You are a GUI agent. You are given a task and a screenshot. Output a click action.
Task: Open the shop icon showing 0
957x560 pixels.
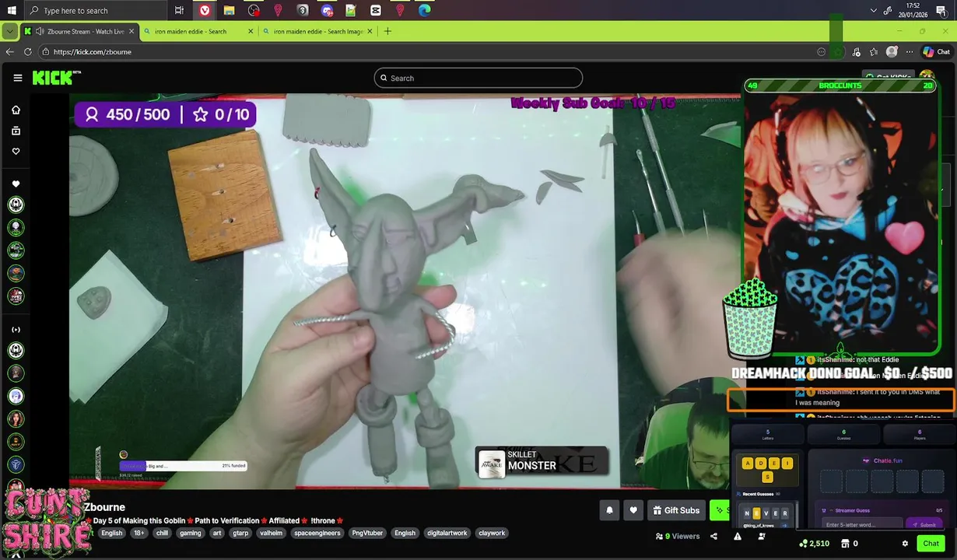click(850, 544)
